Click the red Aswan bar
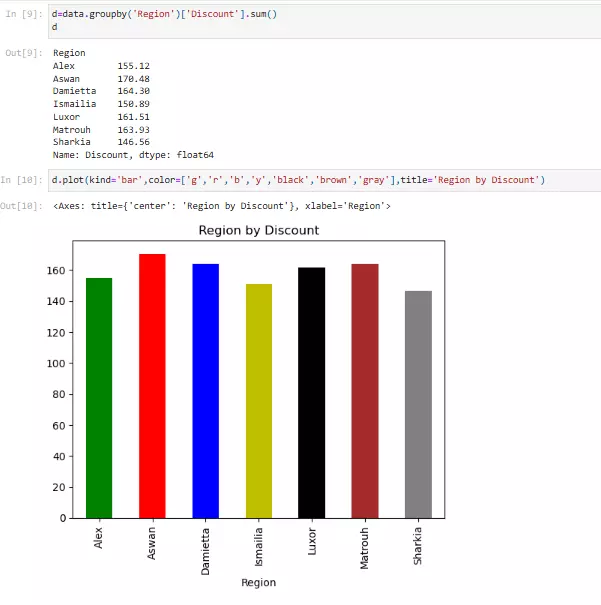Image resolution: width=601 pixels, height=605 pixels. 152,386
